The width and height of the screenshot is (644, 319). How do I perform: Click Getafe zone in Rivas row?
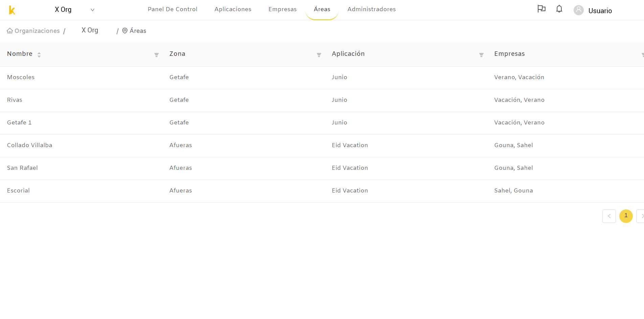179,100
